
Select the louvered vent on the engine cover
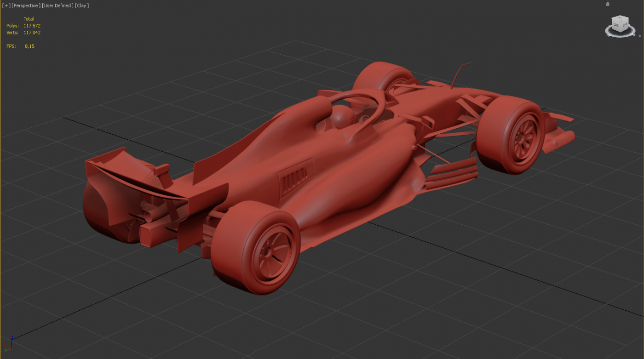295,177
